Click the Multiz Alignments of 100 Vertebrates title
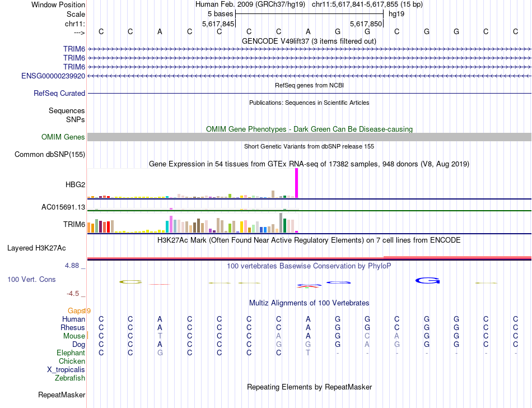Screen dimensions: 532x408 click(309, 303)
